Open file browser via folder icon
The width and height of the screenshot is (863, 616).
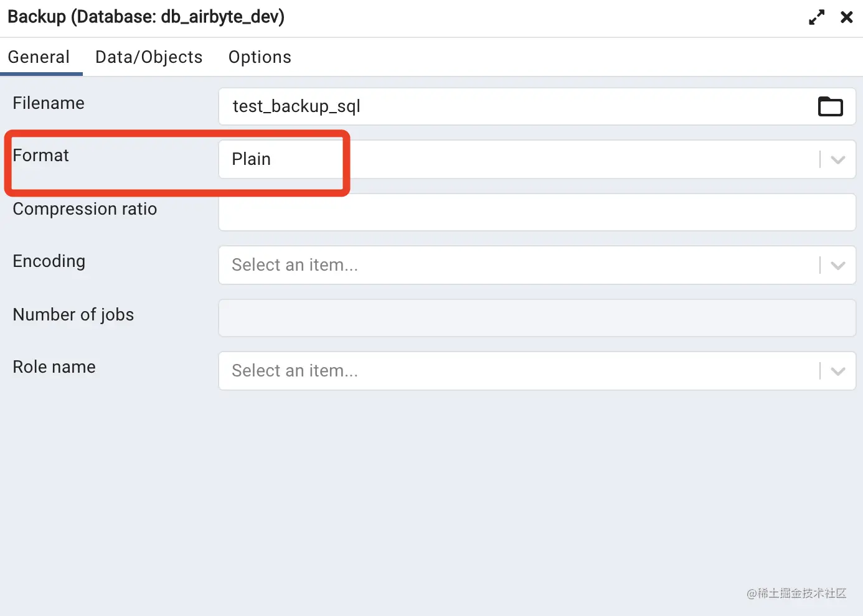point(830,106)
